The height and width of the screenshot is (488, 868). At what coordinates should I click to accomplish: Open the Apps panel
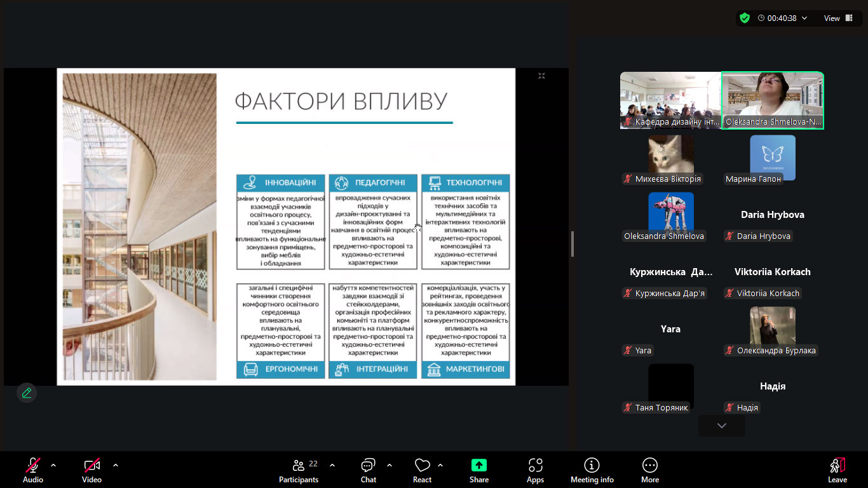click(535, 470)
